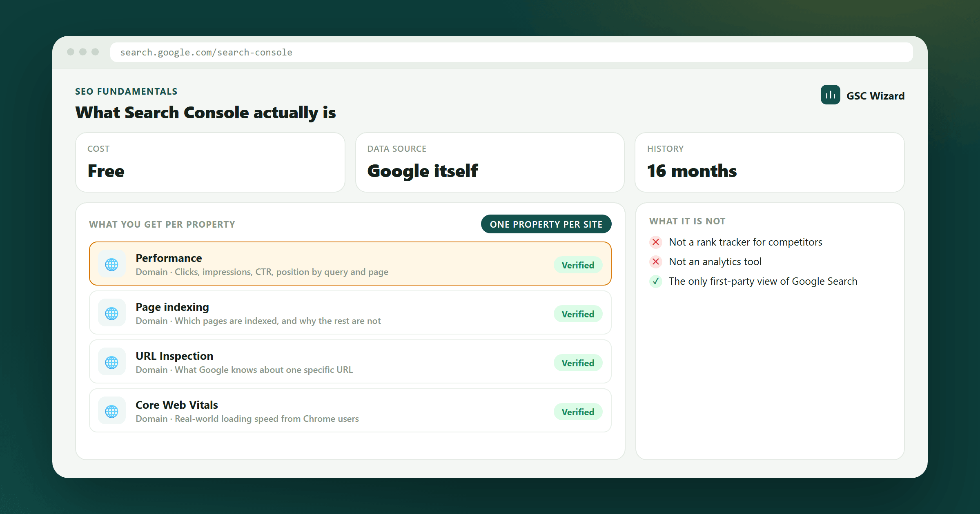980x514 pixels.
Task: Click the 'WHAT IT IS NOT' header
Action: (x=687, y=221)
